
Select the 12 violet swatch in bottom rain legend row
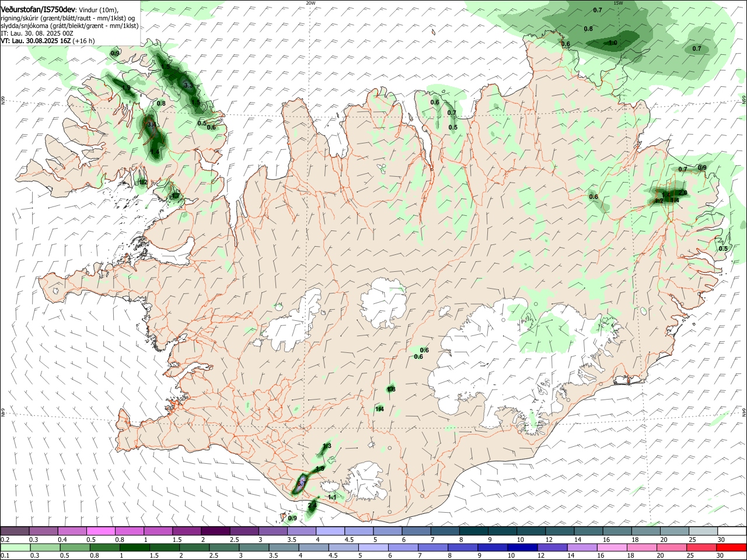551,548
